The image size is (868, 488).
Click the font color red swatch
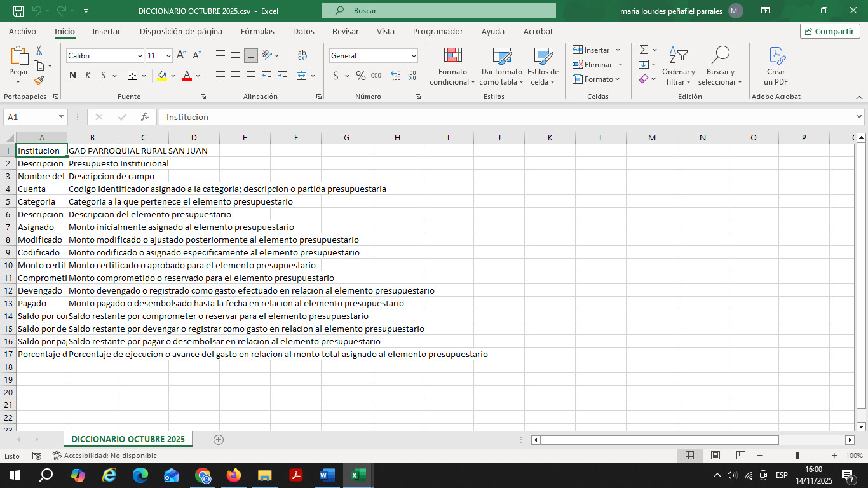(x=187, y=76)
